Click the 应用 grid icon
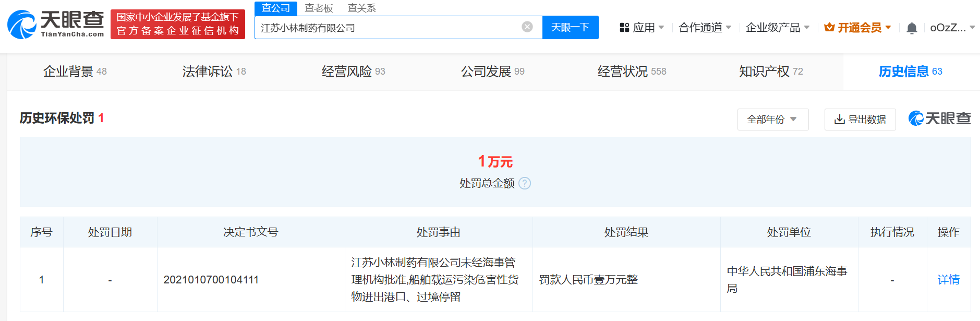Screen dimensions: 980x321 (x=624, y=28)
